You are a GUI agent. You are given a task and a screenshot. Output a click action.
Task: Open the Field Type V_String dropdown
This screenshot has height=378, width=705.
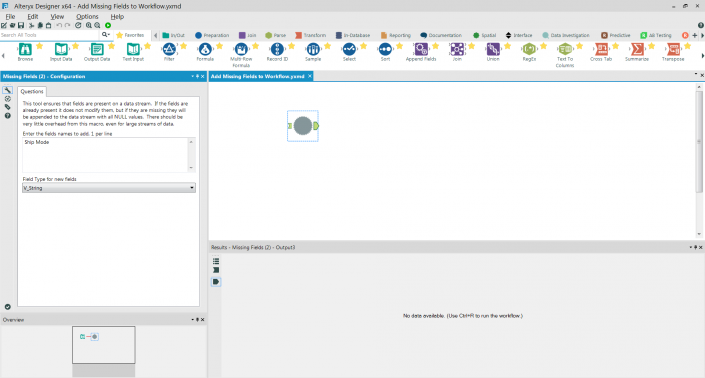point(109,188)
